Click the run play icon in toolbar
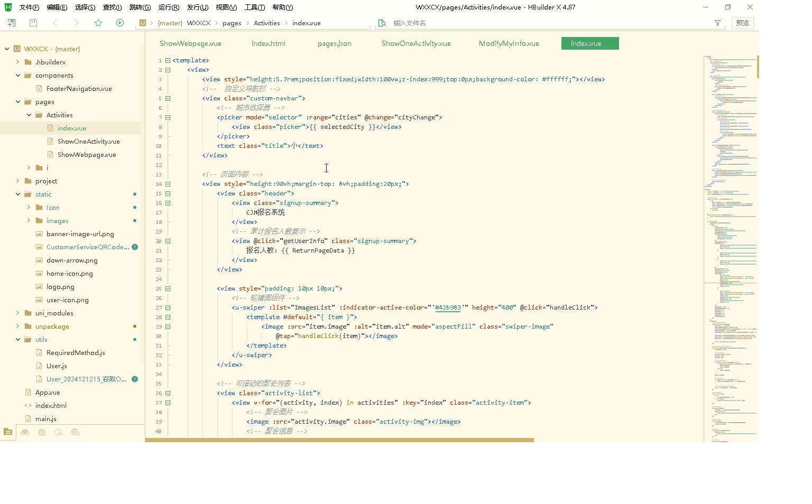The width and height of the screenshot is (812, 504). coord(120,23)
